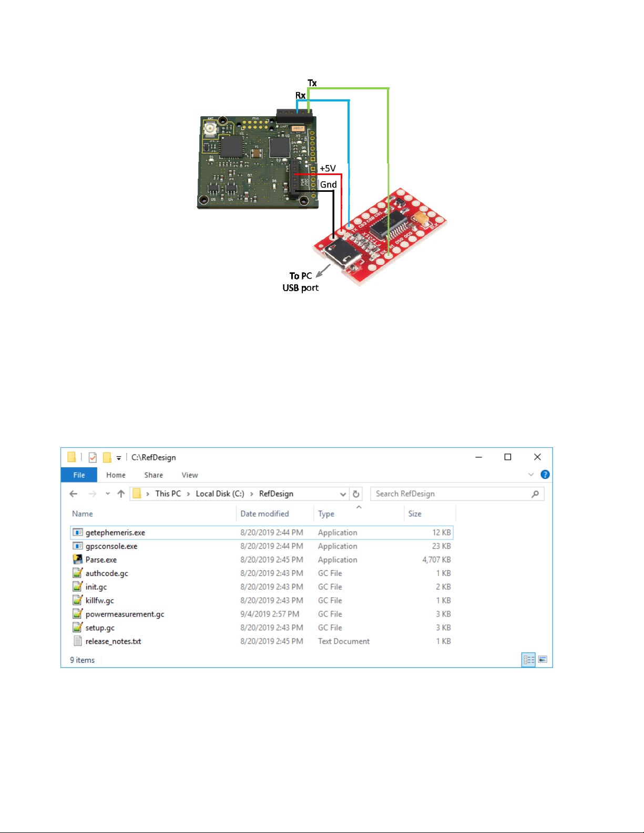Switch to large icons view layout
This screenshot has height=833, width=644.
pyautogui.click(x=543, y=660)
